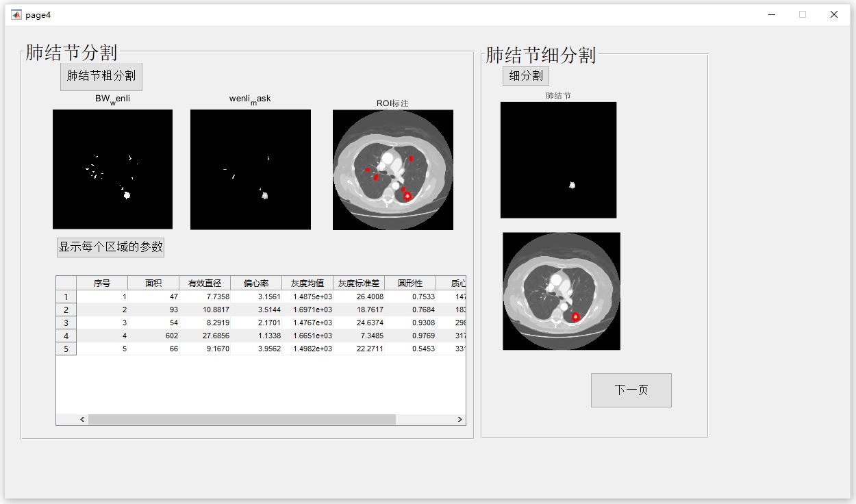Select diameter cell 7.7358
This screenshot has height=504, width=856.
pyautogui.click(x=205, y=297)
